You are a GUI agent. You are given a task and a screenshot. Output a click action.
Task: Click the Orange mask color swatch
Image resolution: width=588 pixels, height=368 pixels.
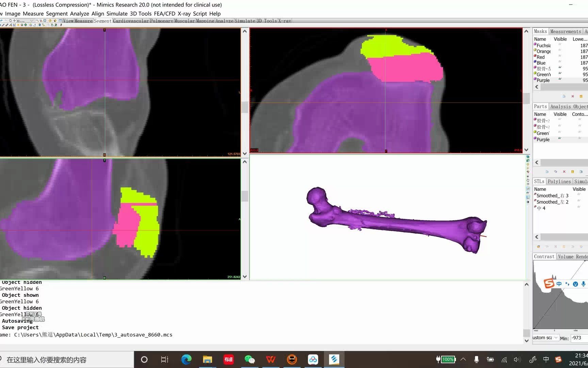535,50
